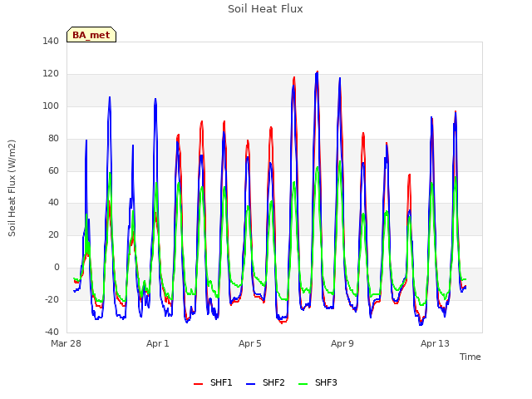
Task: Click the Apr 9 x-axis label
Action: [x=342, y=343]
